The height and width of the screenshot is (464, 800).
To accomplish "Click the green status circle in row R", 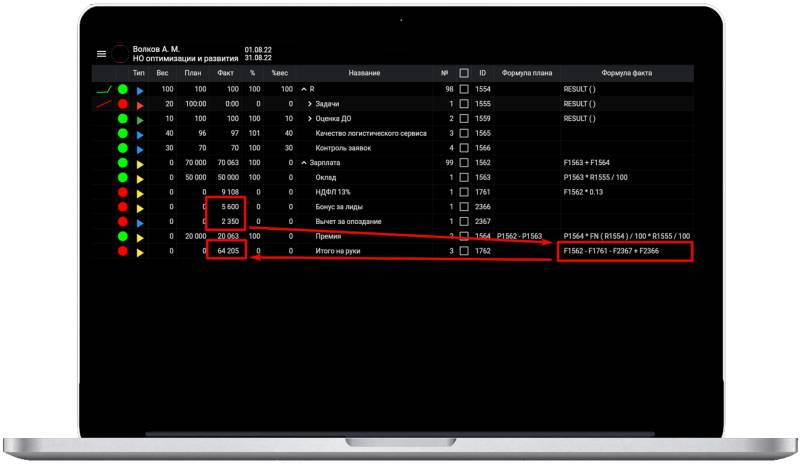I will 123,89.
